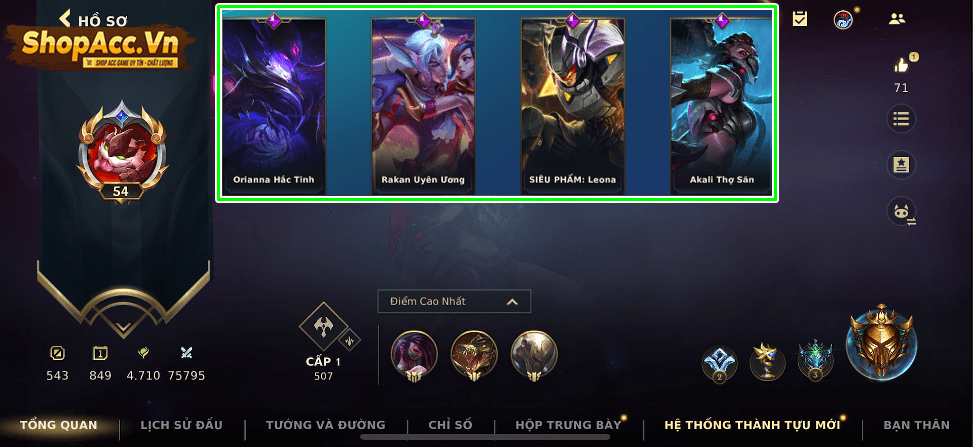Expand the banner chevron below the avatar
This screenshot has width=973, height=447.
pos(123,327)
